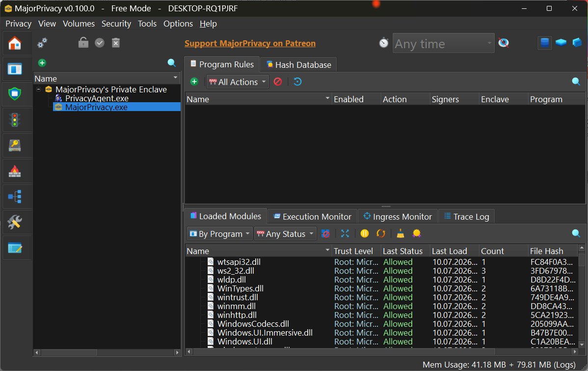Image resolution: width=588 pixels, height=371 pixels.
Task: Switch to the Hash Database tab
Action: (x=298, y=64)
